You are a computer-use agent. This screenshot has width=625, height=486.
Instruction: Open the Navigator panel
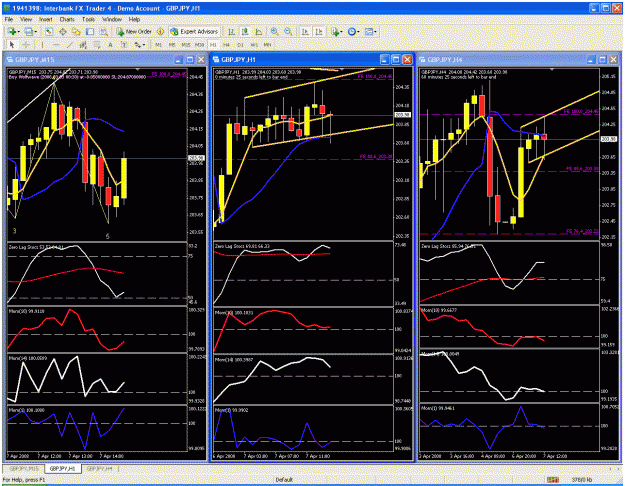76,31
